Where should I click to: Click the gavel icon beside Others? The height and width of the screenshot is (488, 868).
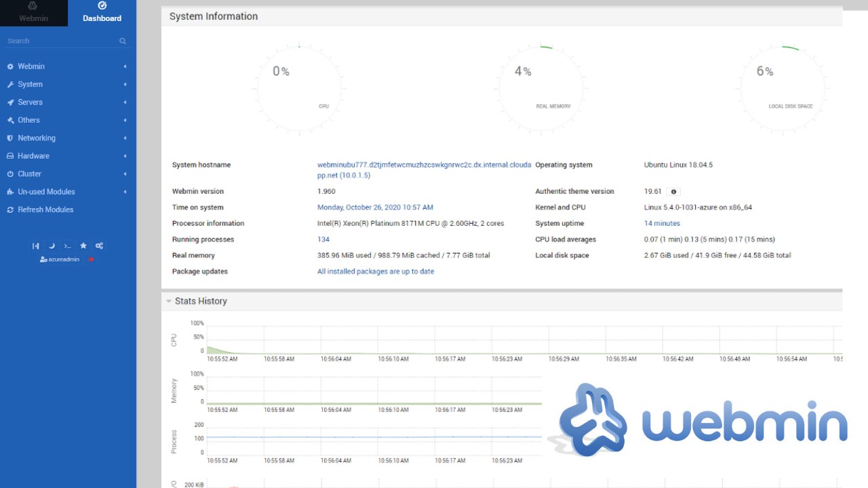[10, 120]
